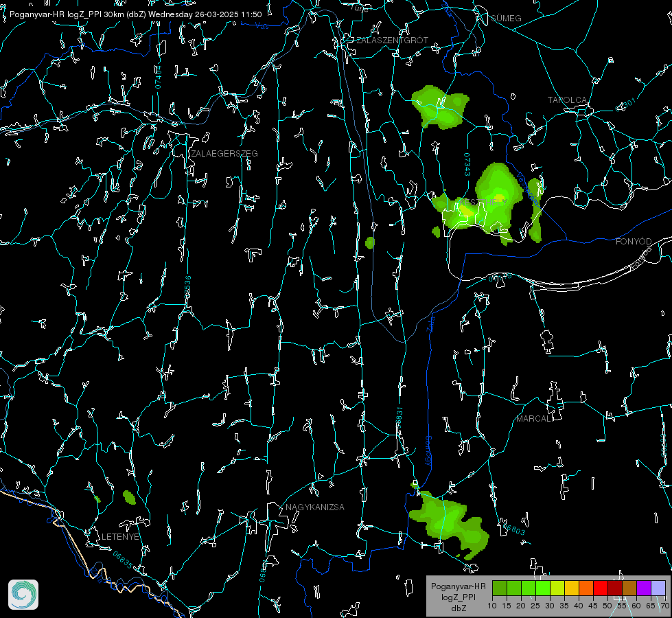Viewport: 672px width, 618px height.
Task: Choose the 30–35 dBZ yellow-green swatch
Action: click(x=557, y=588)
